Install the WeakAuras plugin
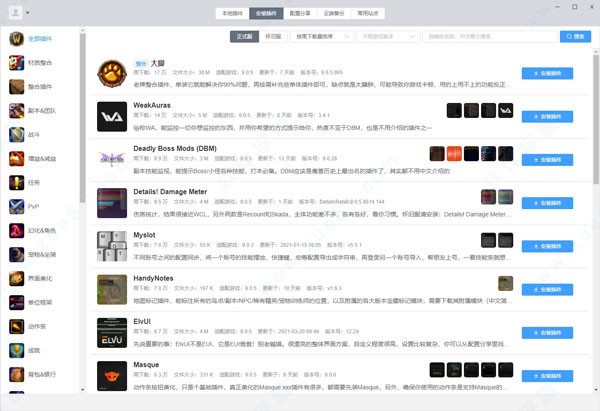The width and height of the screenshot is (600, 411). (547, 117)
